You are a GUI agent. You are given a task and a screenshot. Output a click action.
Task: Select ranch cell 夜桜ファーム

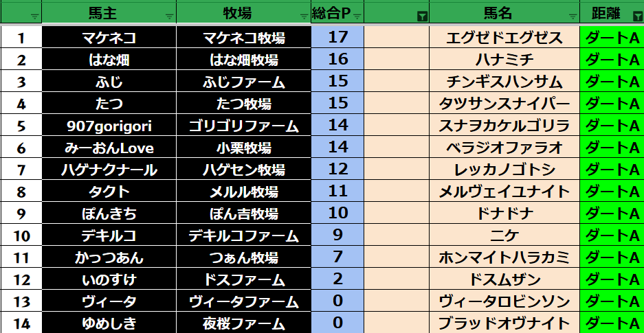(243, 323)
